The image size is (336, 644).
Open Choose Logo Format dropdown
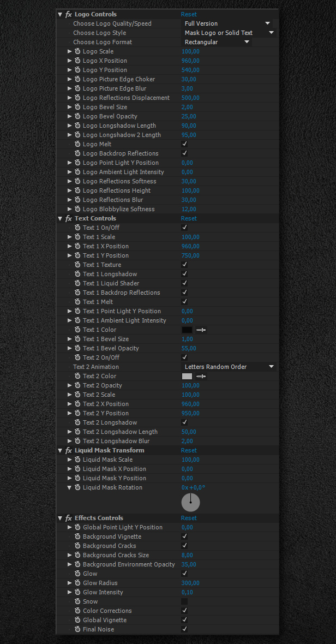(216, 42)
